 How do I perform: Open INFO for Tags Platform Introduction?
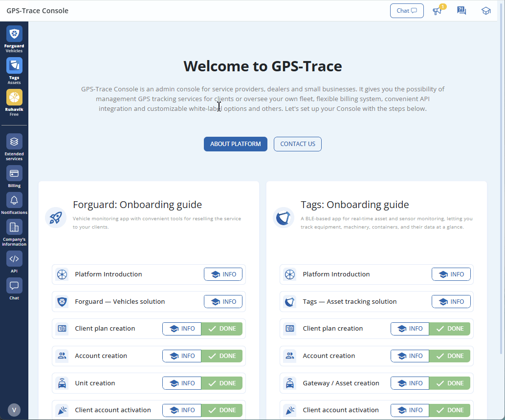451,274
